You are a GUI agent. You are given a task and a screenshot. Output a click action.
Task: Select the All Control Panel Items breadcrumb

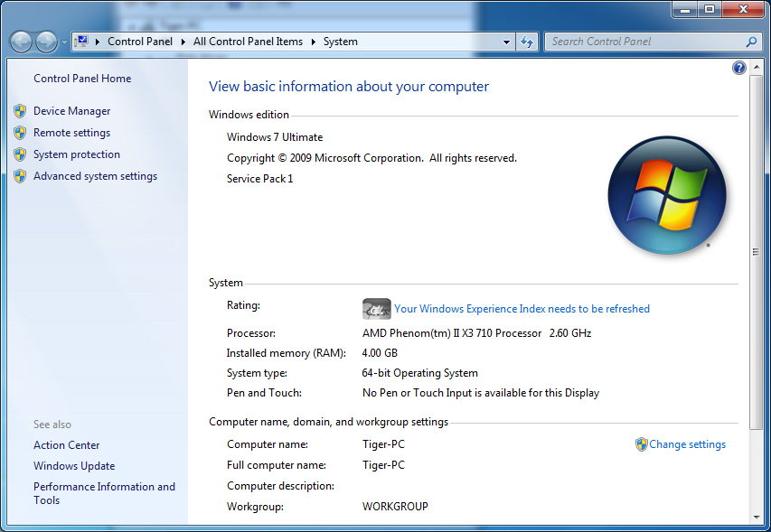pos(248,42)
